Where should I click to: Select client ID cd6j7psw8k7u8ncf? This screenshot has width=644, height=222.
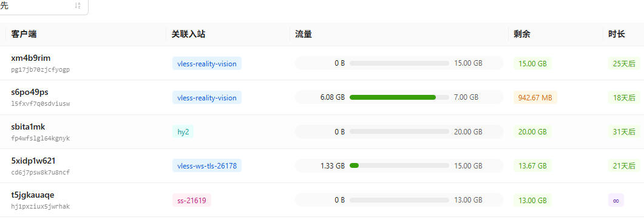[x=40, y=172]
